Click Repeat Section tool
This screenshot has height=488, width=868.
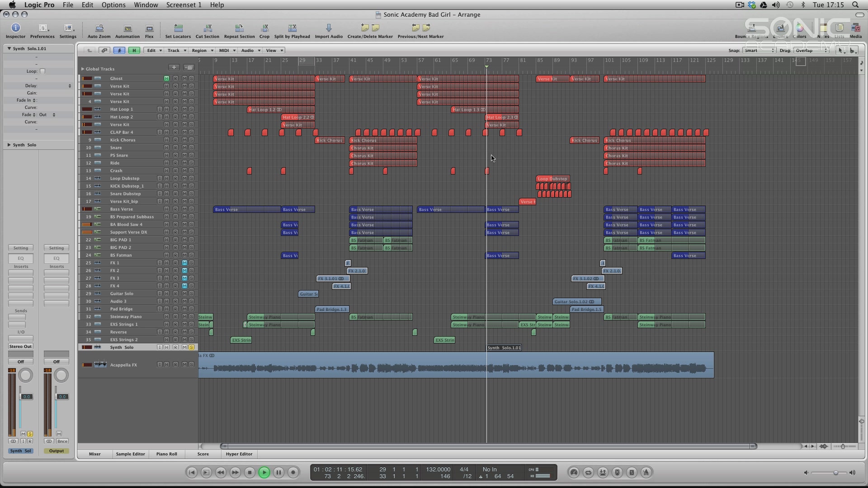[239, 31]
